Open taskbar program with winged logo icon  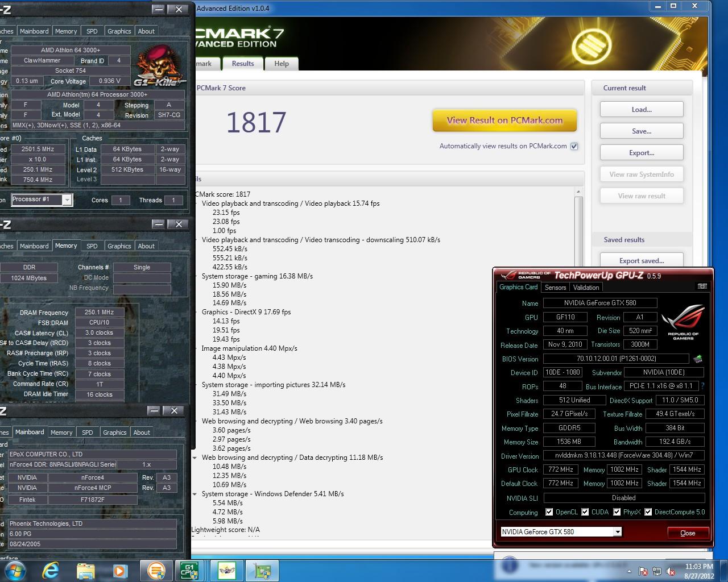coord(227,571)
